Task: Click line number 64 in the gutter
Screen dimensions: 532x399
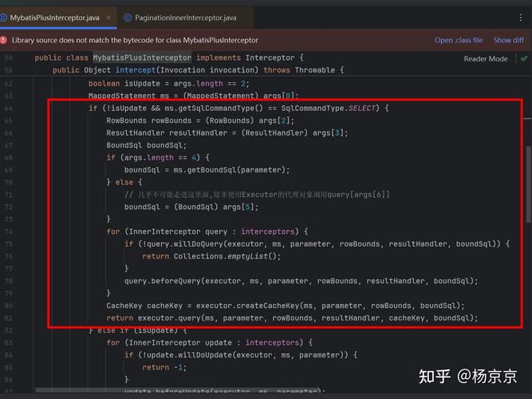Action: click(8, 108)
